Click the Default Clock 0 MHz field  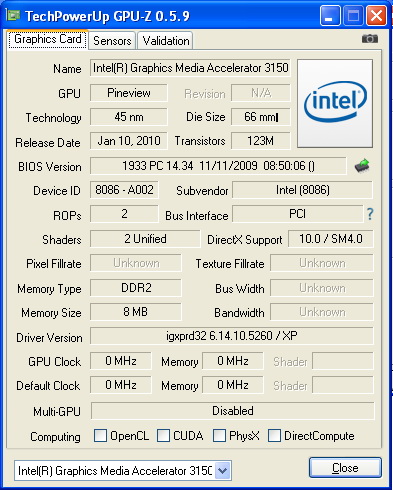[x=121, y=385]
